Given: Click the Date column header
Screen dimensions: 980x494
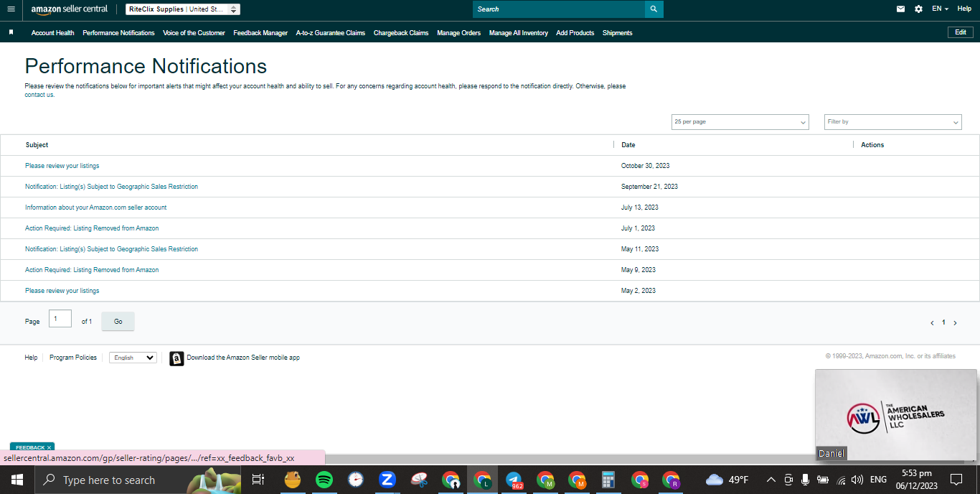Looking at the screenshot, I should coord(628,145).
